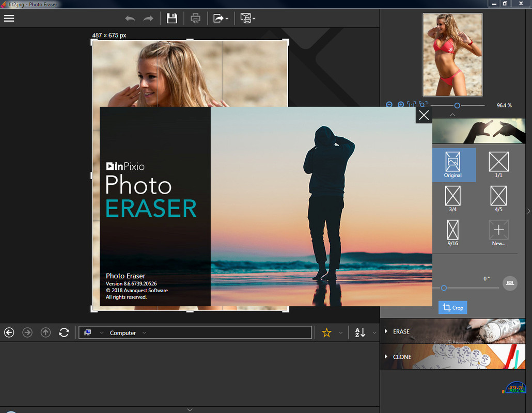
Task: Open the Share/export dropdown in toolbar
Action: pos(221,19)
